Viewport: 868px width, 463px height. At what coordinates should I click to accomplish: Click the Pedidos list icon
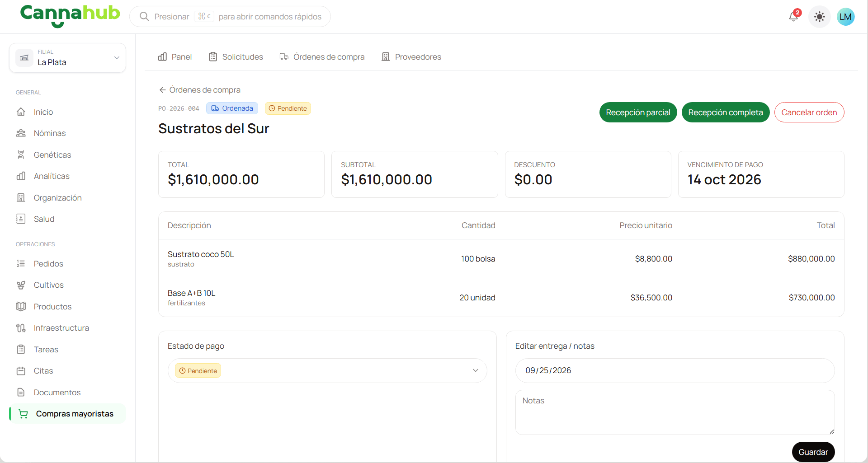click(x=21, y=263)
